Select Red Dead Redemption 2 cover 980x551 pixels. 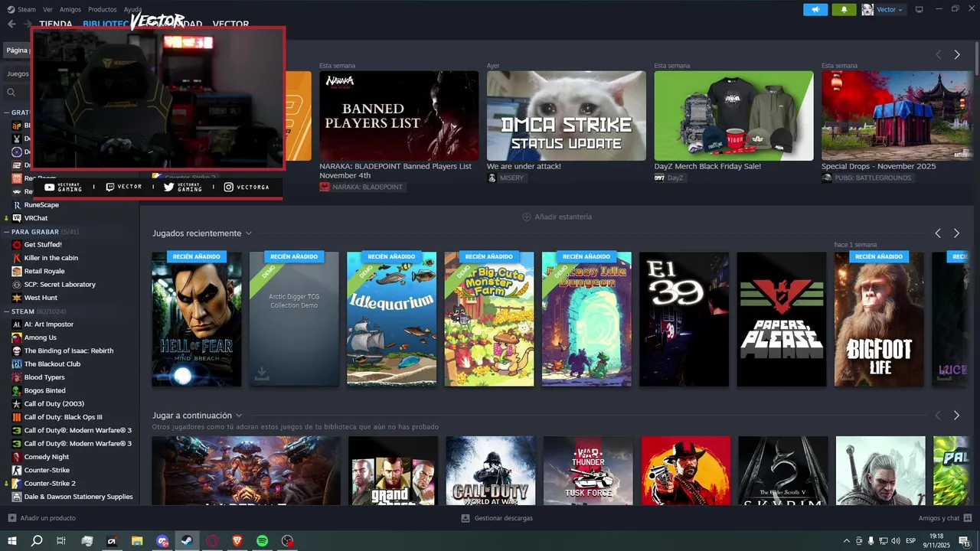(685, 471)
